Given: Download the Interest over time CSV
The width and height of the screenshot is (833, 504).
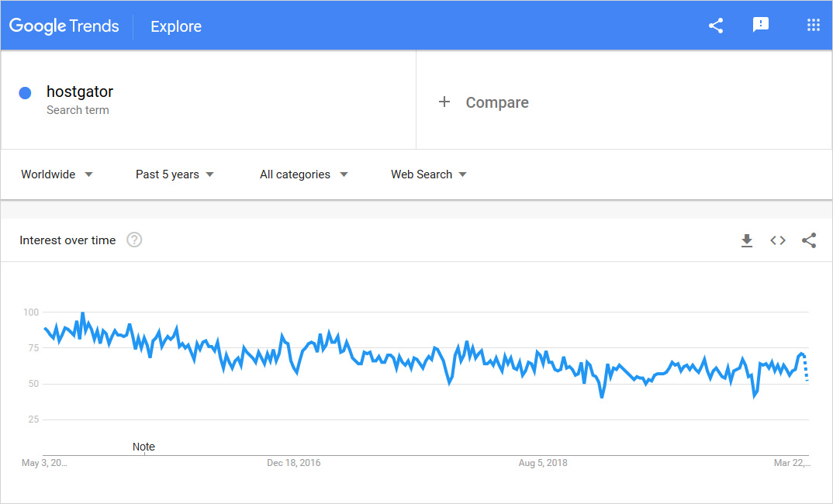Looking at the screenshot, I should tap(747, 240).
